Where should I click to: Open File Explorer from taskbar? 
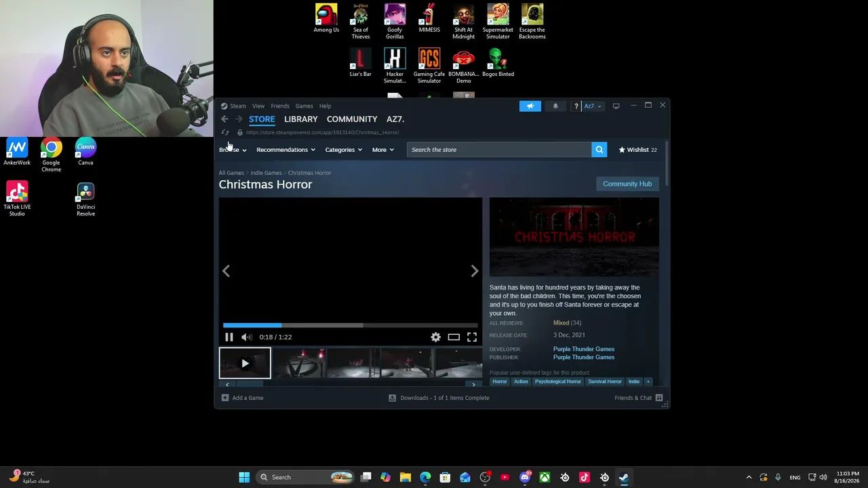coord(406,477)
